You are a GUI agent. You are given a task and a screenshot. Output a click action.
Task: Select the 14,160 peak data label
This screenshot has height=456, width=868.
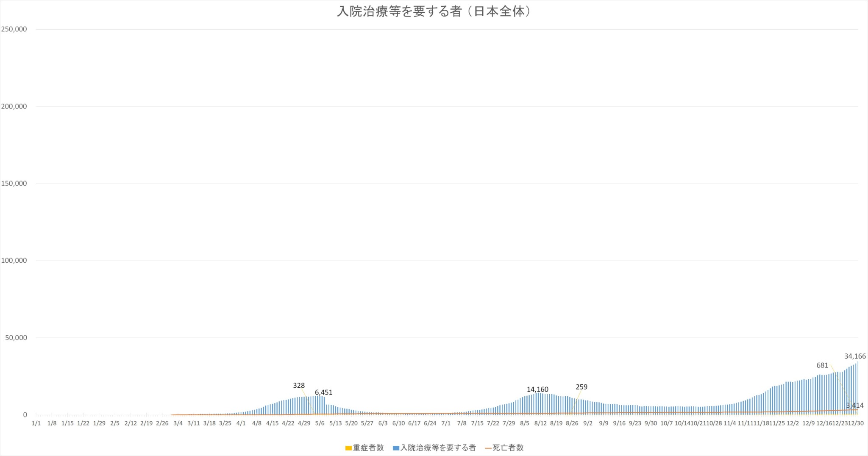click(x=537, y=389)
